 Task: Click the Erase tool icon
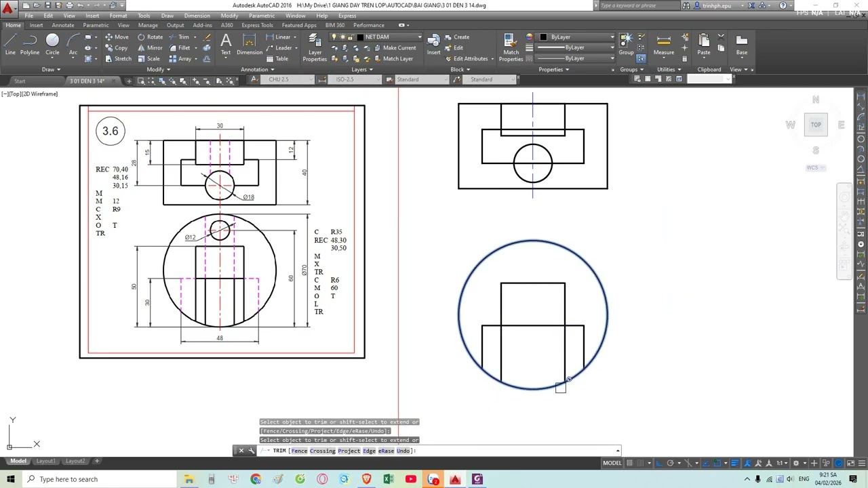(208, 37)
